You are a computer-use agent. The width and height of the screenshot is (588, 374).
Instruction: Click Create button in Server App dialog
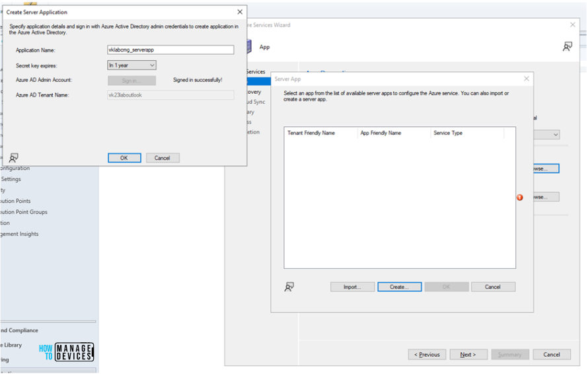pos(399,287)
